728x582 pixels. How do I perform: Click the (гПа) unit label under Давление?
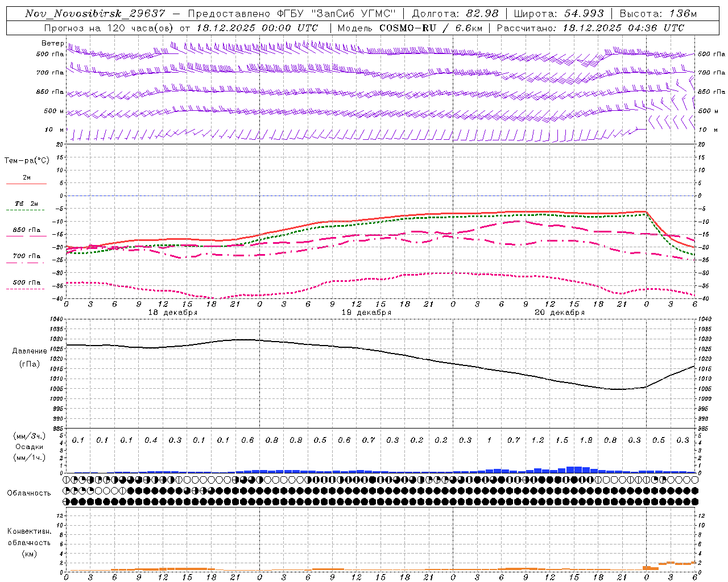coord(30,364)
